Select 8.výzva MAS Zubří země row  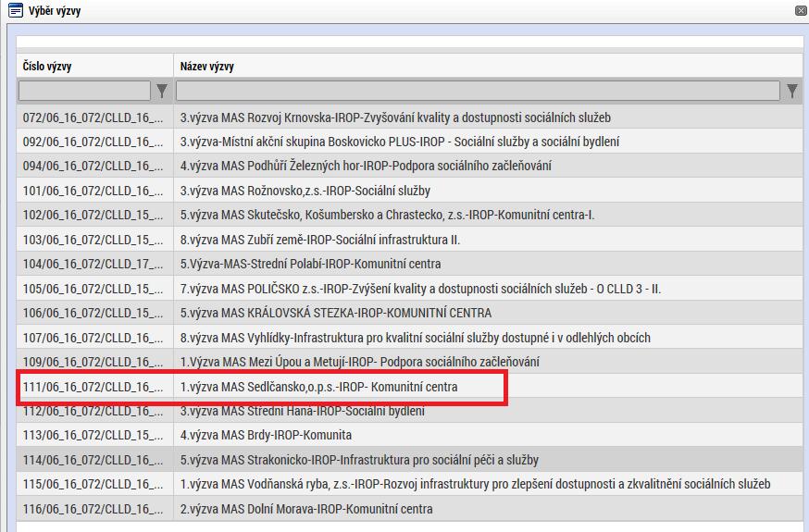[320, 240]
